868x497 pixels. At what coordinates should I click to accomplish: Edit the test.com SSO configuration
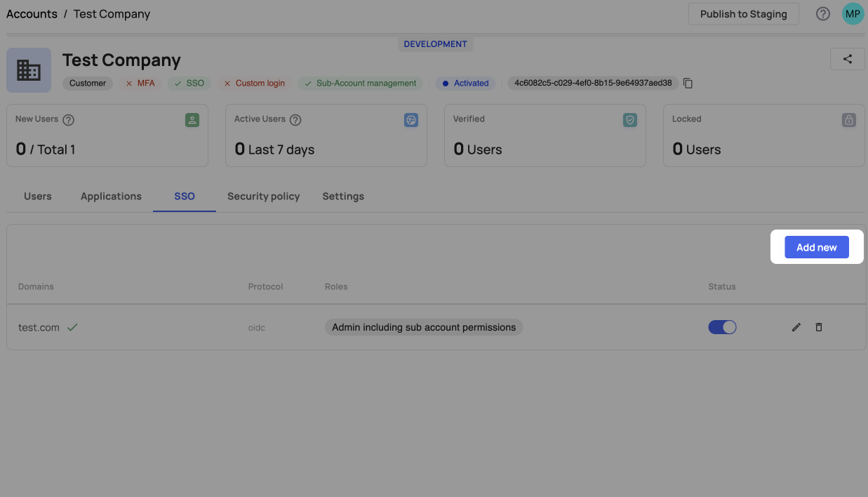796,327
